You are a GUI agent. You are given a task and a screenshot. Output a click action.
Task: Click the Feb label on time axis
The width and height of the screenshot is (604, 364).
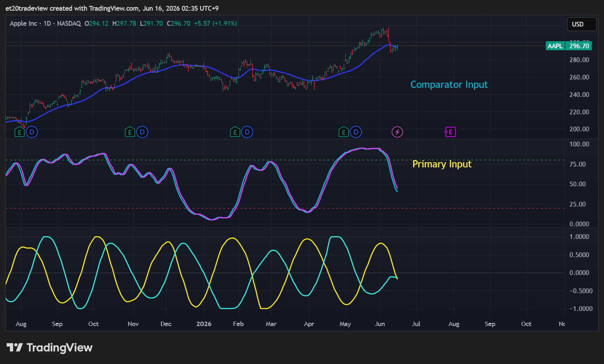238,324
